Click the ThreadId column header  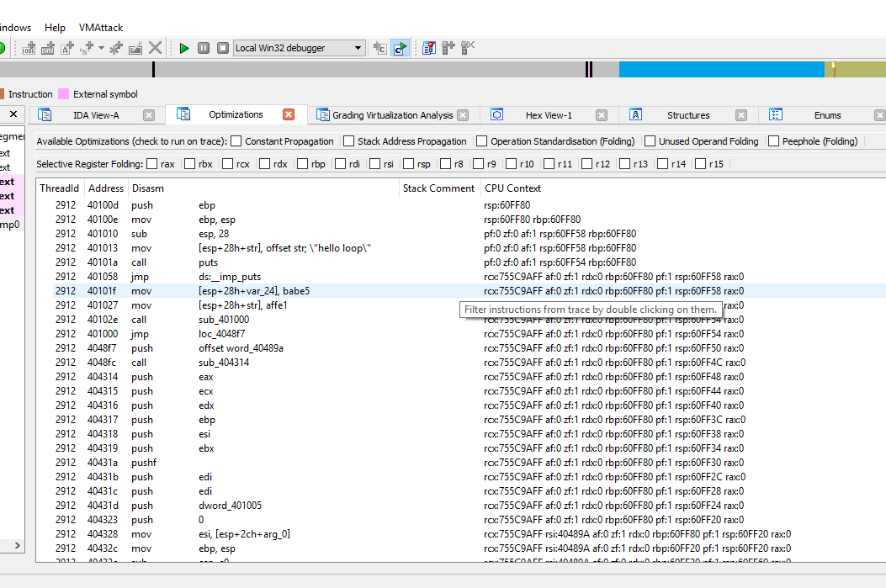pos(60,188)
